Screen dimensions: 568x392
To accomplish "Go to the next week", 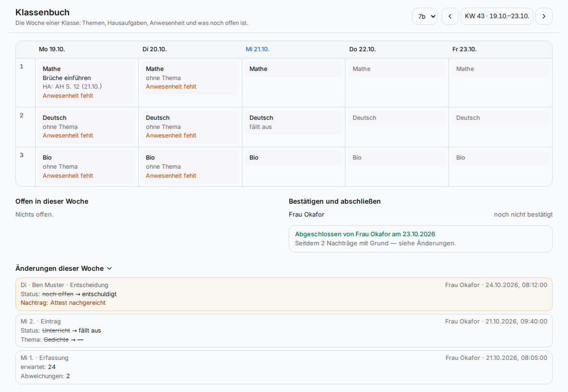I will click(544, 16).
